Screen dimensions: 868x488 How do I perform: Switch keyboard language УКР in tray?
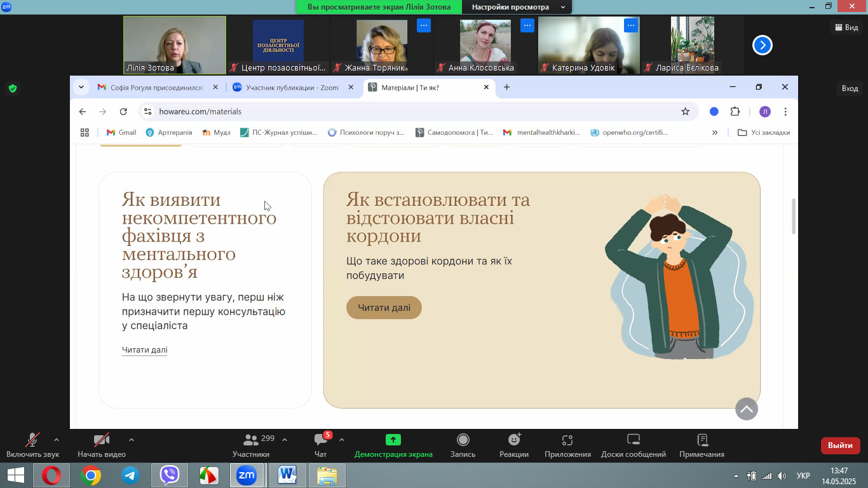803,476
